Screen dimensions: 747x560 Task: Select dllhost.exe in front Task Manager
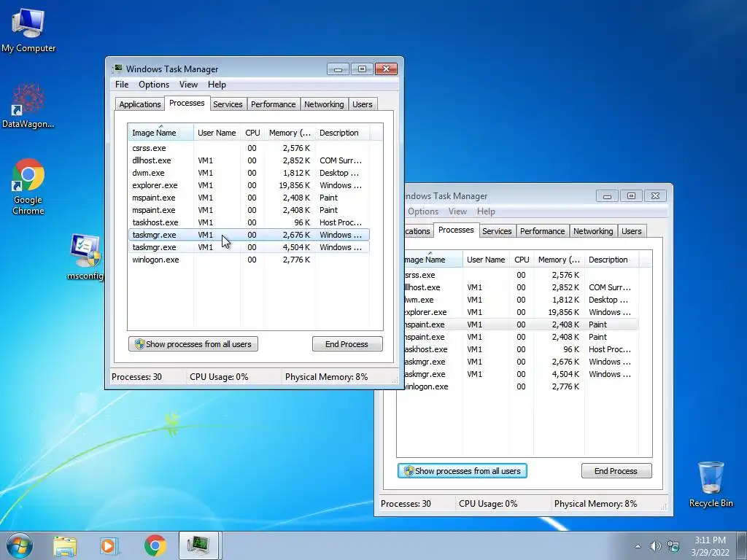249,160
